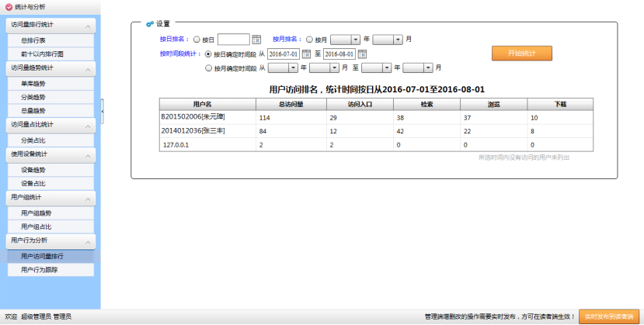Viewport: 644px width, 325px height.
Task: Click the 设置 gear icon
Action: tap(149, 24)
